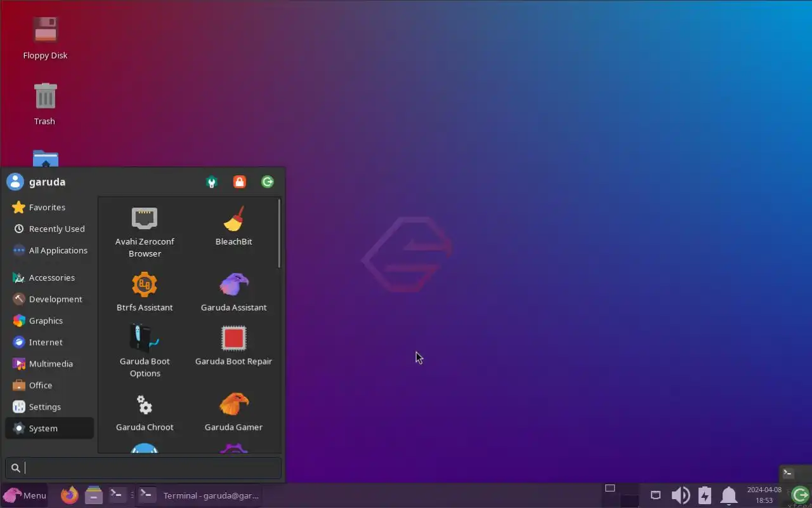This screenshot has width=812, height=508.
Task: Select the Office category
Action: click(x=49, y=385)
